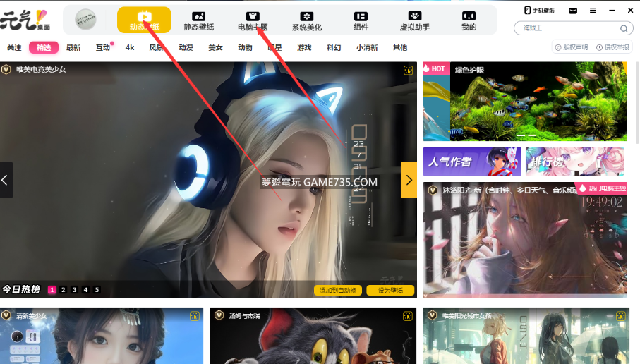
Task: Open the 静态壁纸 (static wallpaper) section
Action: point(199,20)
